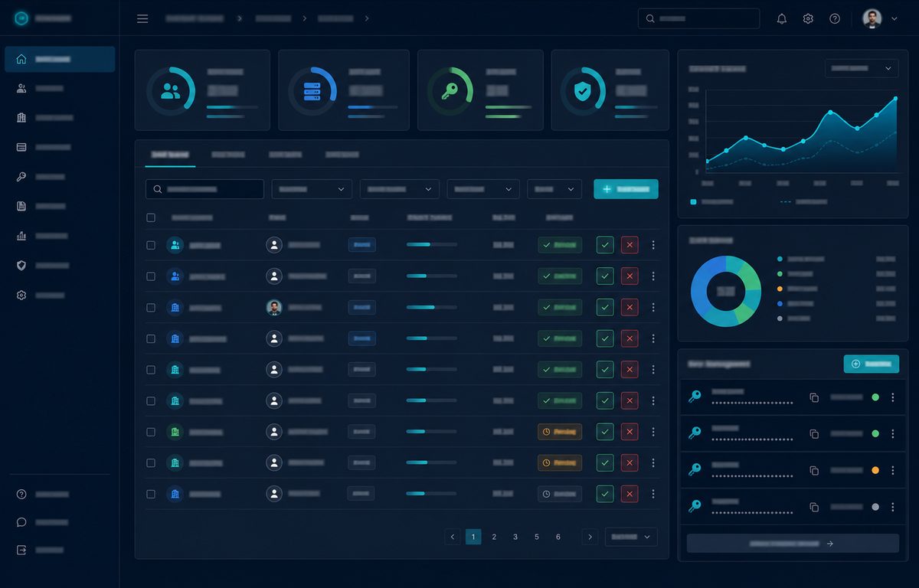Expand the chevron next to the user avatar

click(x=894, y=19)
